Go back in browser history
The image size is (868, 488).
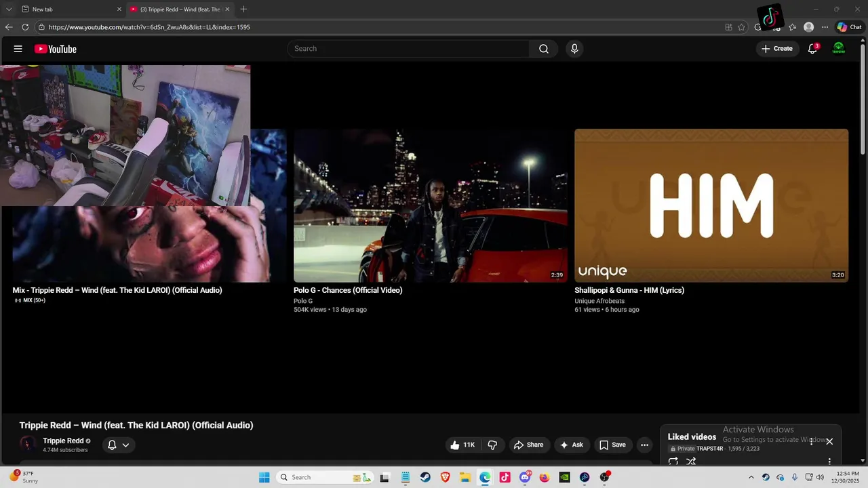[x=9, y=27]
